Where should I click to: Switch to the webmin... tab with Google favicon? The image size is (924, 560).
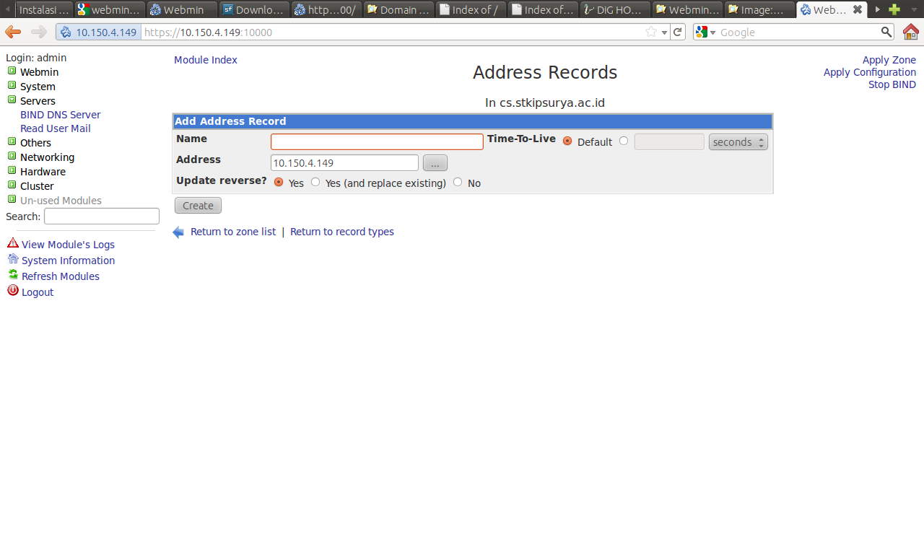109,9
